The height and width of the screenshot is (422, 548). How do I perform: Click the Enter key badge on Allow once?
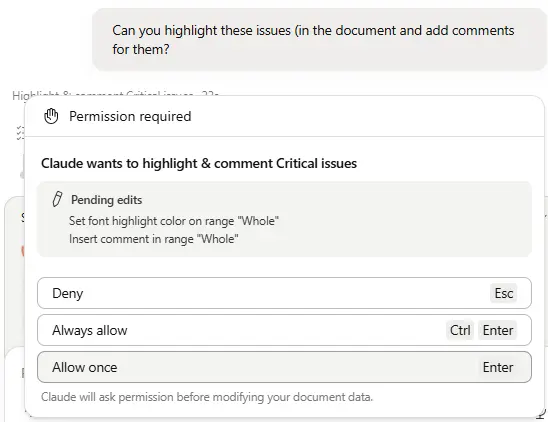(498, 367)
